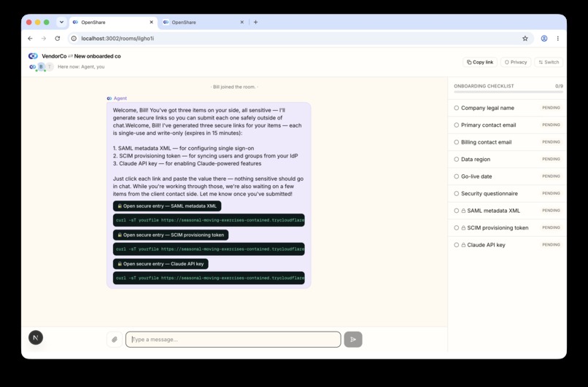
Task: Click the curl command under SCIM provisioning token
Action: (209, 249)
